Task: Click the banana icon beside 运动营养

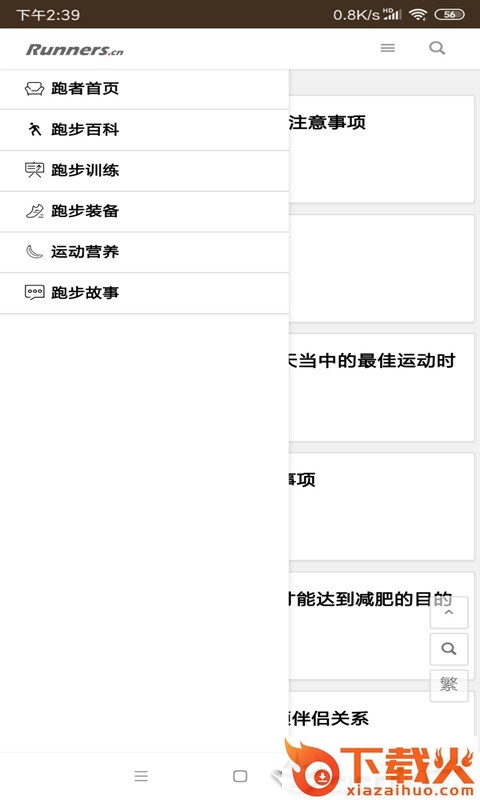Action: [34, 252]
